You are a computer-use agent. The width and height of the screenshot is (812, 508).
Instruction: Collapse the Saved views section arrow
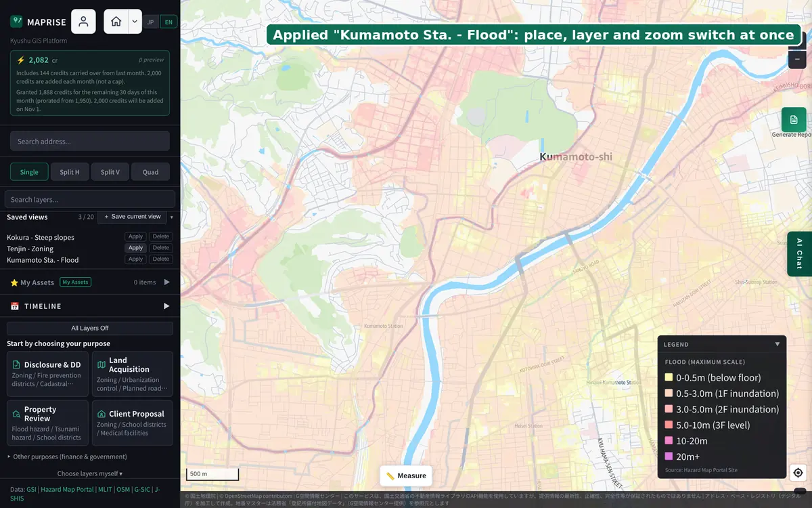(171, 217)
